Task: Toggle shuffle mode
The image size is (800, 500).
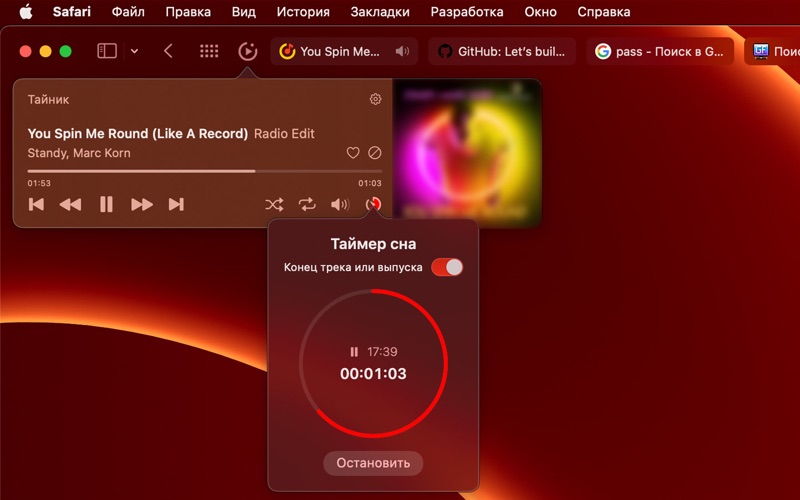Action: (x=274, y=205)
